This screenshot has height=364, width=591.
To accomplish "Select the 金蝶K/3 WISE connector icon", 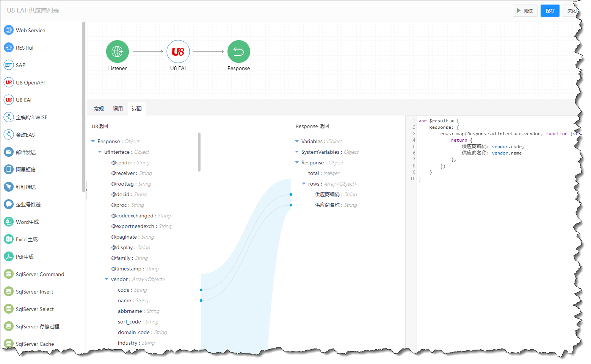I will click(9, 117).
